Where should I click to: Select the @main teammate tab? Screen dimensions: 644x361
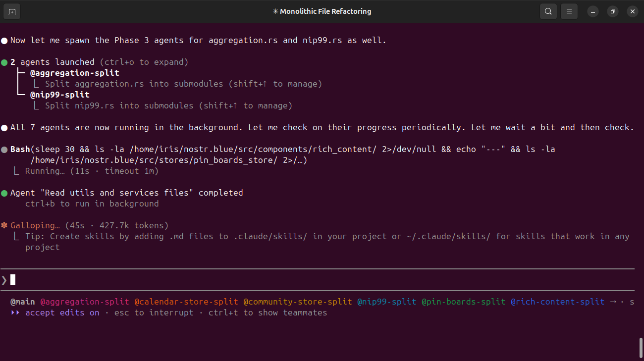coord(22,302)
